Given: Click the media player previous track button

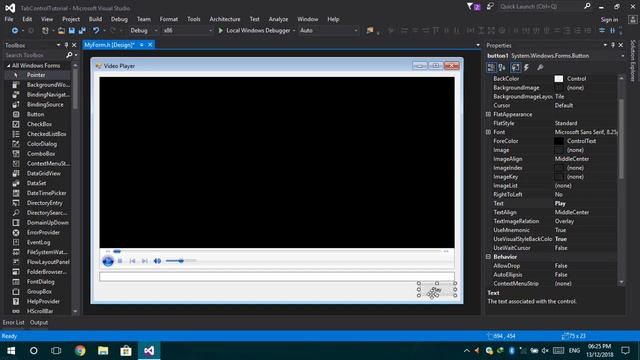Looking at the screenshot, I should point(132,261).
